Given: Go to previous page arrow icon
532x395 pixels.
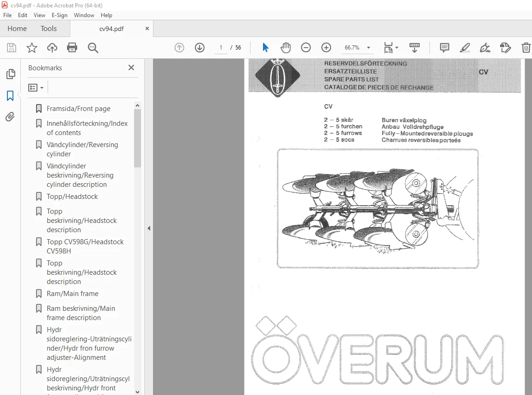Looking at the screenshot, I should pos(179,48).
